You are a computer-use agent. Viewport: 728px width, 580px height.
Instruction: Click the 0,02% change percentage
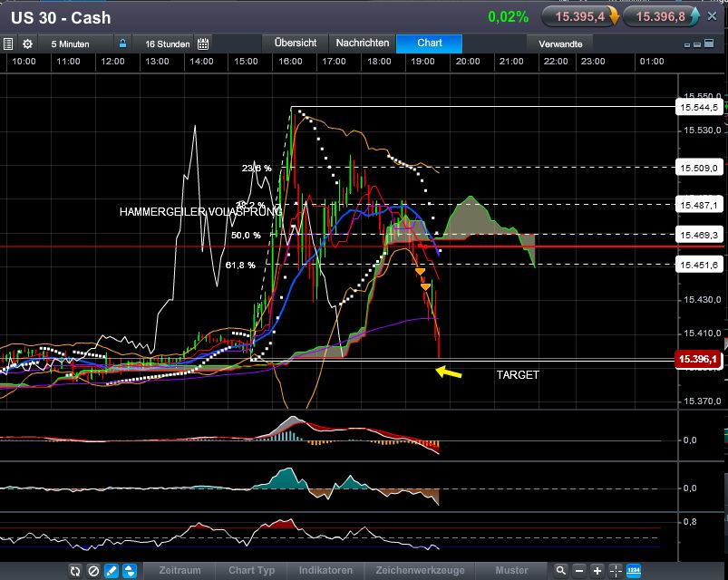[508, 17]
